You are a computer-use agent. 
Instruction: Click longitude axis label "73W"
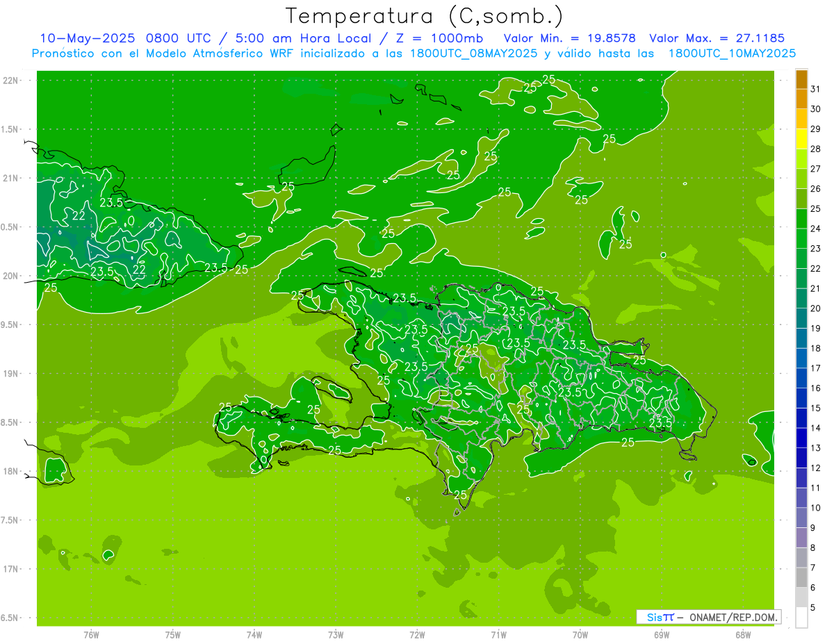(x=336, y=635)
